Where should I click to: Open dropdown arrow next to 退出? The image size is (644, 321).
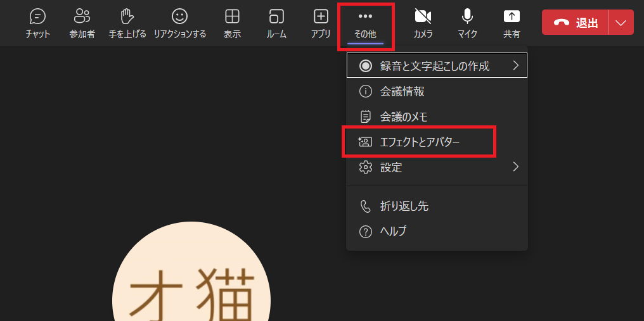(x=621, y=22)
